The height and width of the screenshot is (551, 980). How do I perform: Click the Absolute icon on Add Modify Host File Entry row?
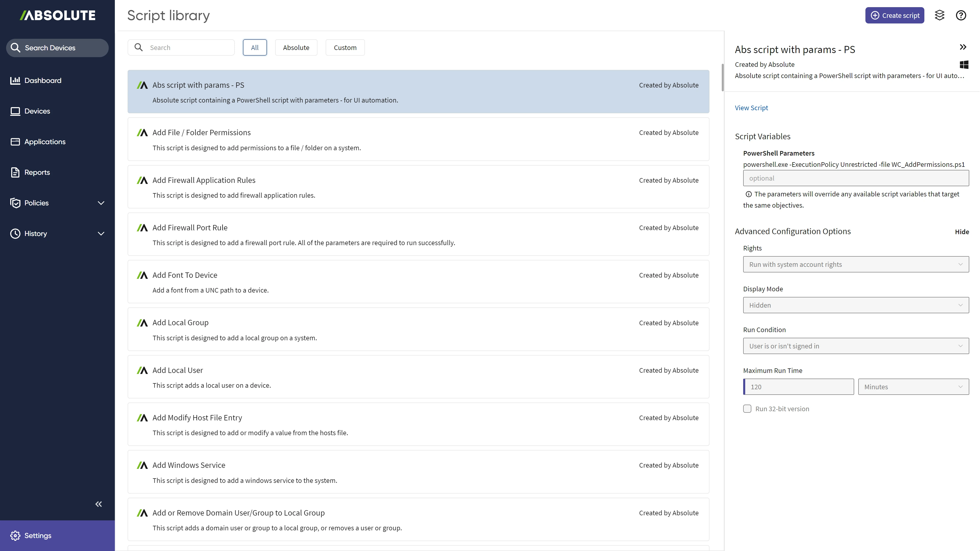(142, 418)
